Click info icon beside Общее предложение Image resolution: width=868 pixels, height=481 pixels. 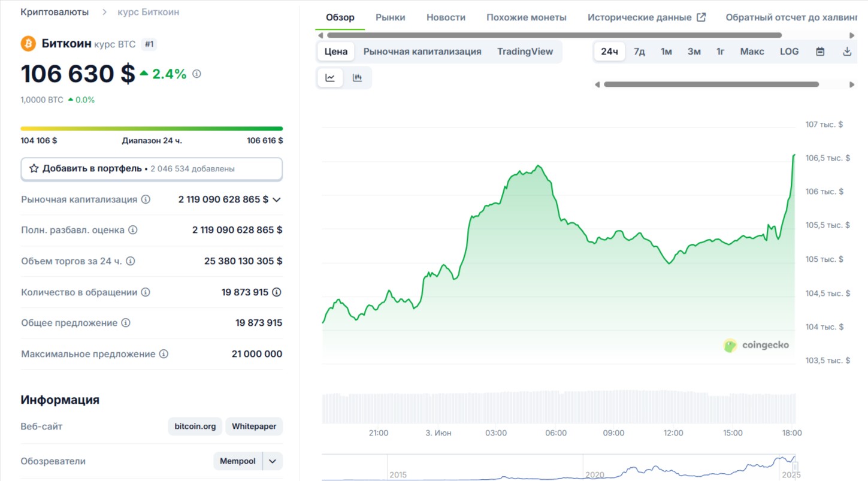tap(126, 323)
